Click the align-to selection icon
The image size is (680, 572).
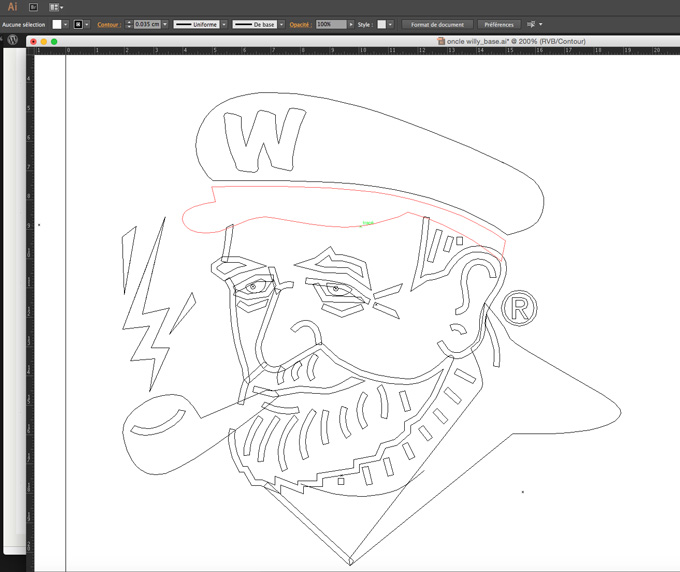pyautogui.click(x=530, y=24)
